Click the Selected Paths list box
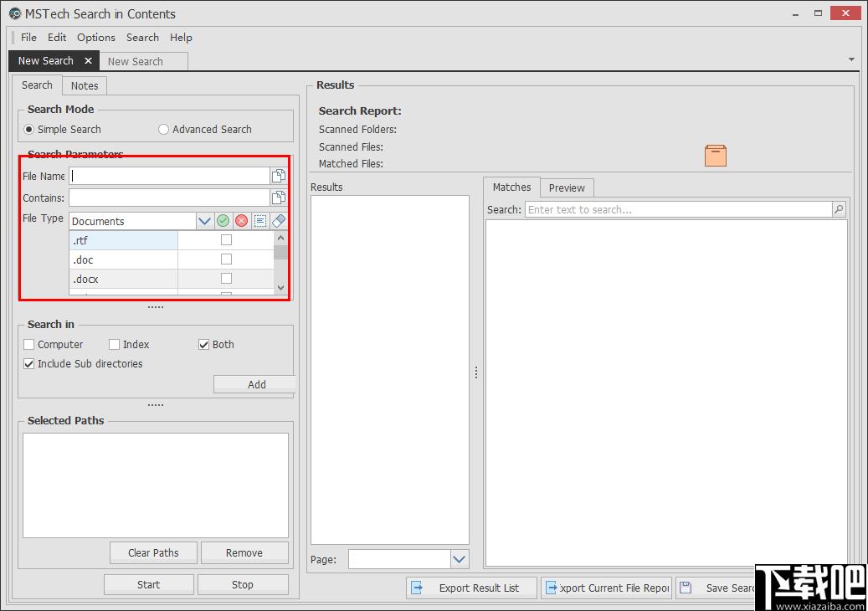This screenshot has width=868, height=611. (x=156, y=485)
